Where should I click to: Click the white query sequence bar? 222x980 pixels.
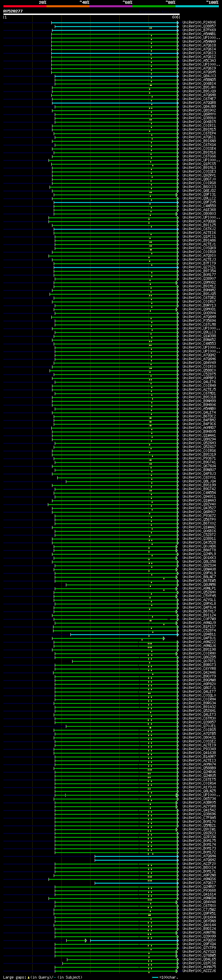click(92, 15)
